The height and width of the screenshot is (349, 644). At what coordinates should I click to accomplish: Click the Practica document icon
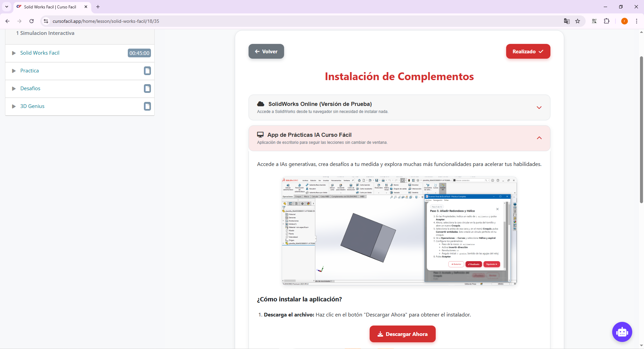pos(147,71)
